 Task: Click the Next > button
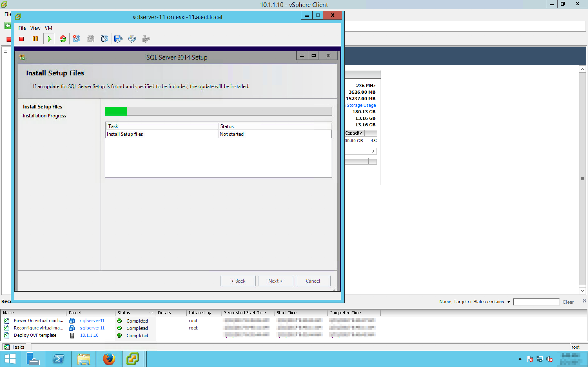click(x=275, y=281)
